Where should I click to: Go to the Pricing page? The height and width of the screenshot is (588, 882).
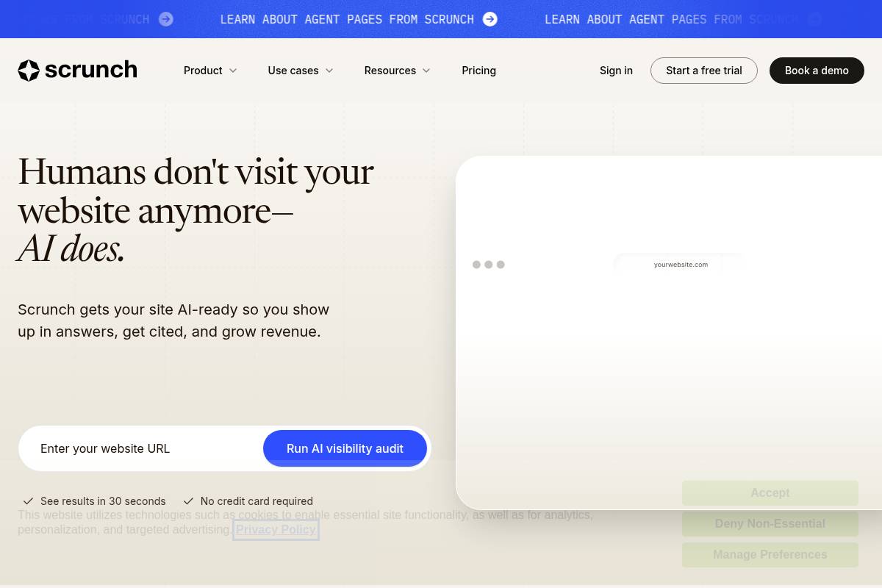(x=479, y=71)
